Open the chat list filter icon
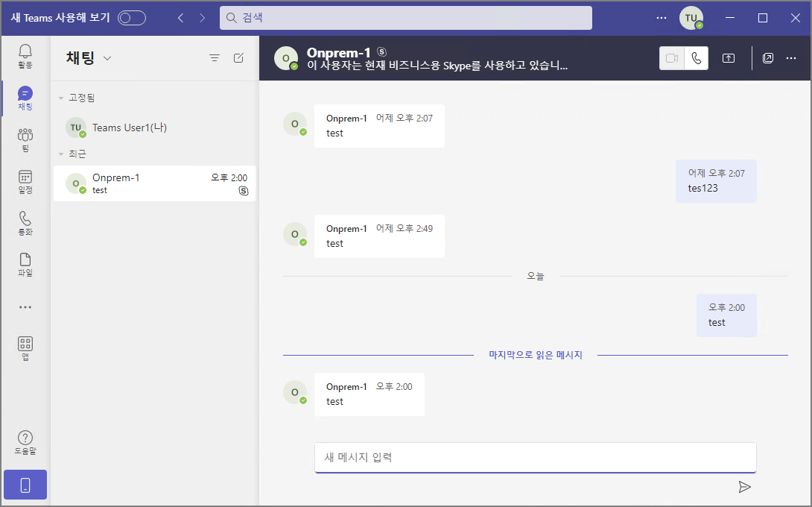The image size is (812, 507). point(215,58)
